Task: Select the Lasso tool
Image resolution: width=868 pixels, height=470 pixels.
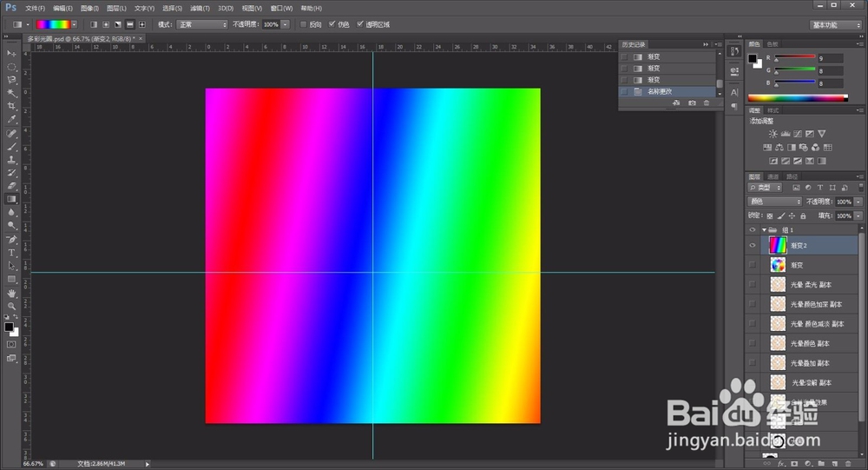Action: [x=11, y=80]
